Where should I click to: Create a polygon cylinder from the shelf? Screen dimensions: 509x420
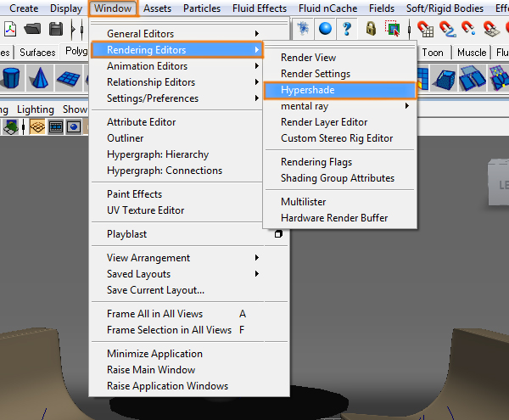pyautogui.click(x=12, y=78)
